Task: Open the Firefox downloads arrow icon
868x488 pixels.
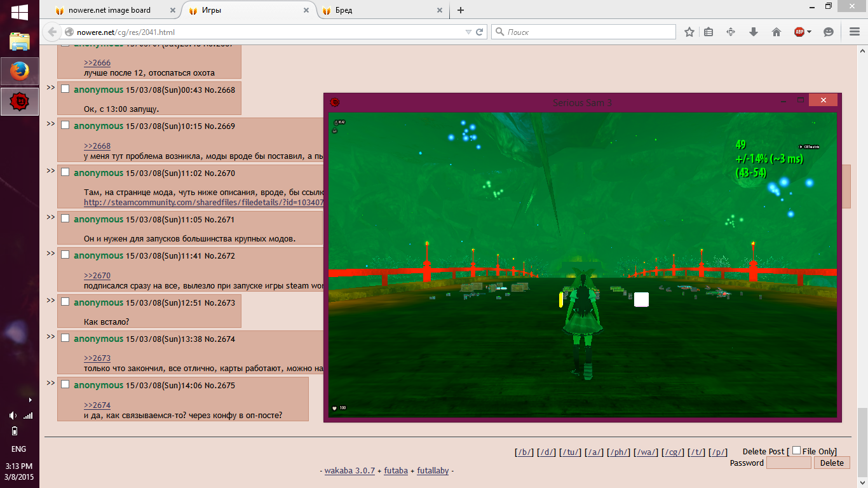Action: tap(754, 32)
